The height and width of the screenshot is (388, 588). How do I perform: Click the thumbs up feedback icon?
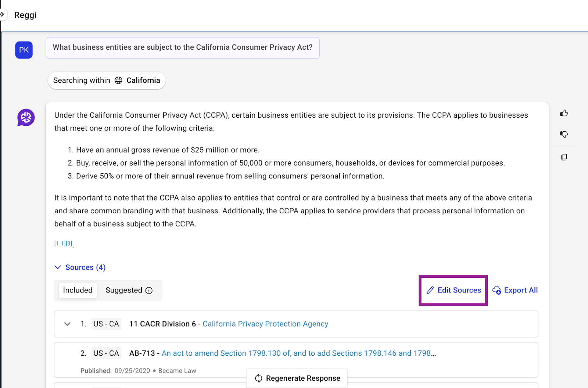(564, 113)
